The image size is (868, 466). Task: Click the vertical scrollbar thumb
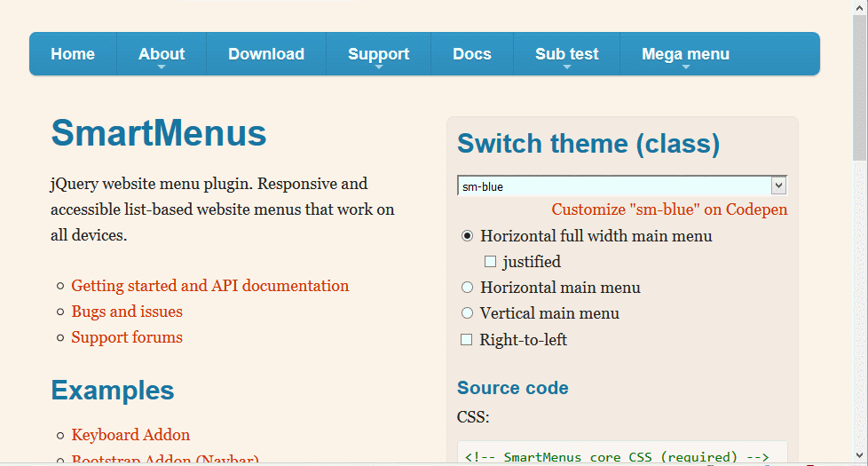tap(860, 89)
